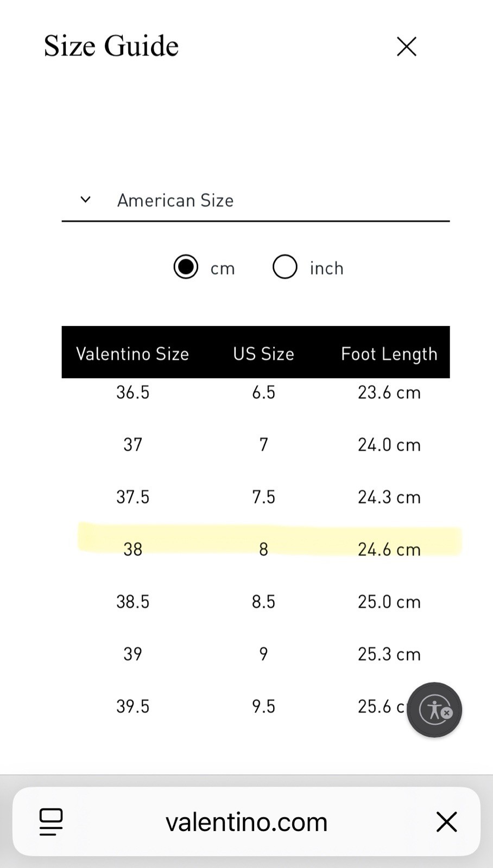Close the Size Guide panel
493x868 pixels.
pos(406,47)
